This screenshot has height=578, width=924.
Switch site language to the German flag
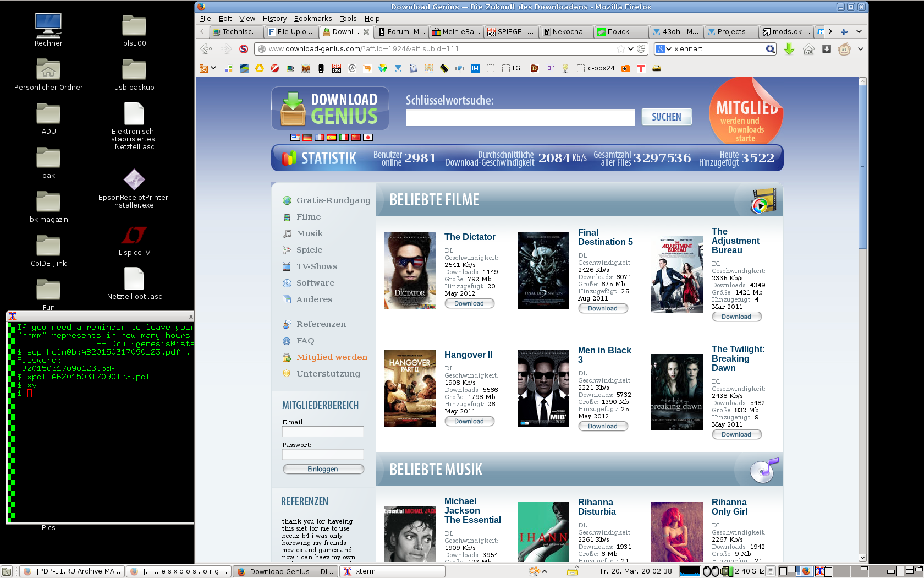pos(307,137)
